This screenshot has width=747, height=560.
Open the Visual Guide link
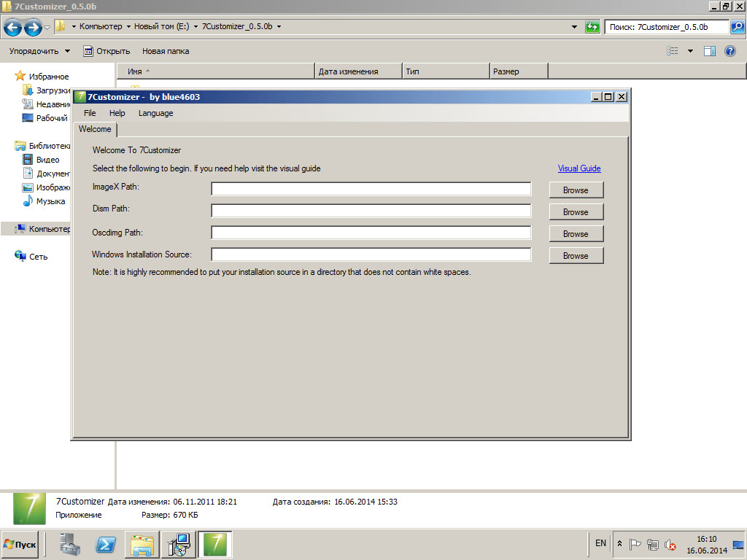coord(579,168)
